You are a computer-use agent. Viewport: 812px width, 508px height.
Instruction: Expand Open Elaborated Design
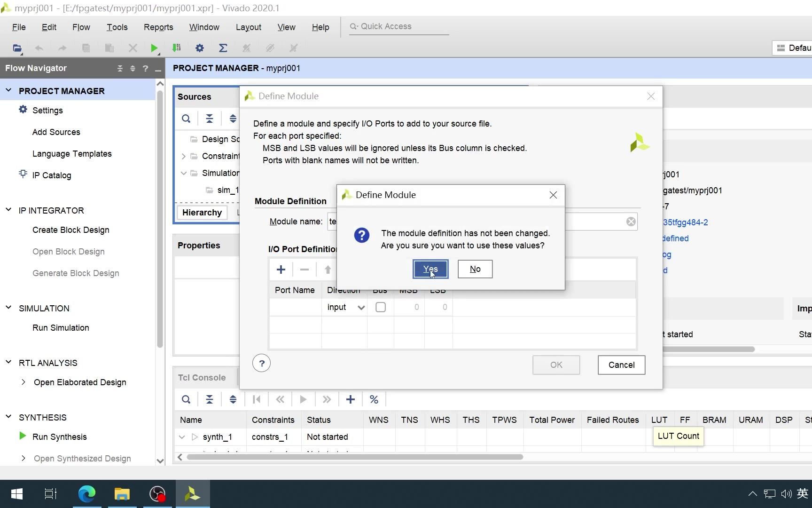tap(23, 382)
